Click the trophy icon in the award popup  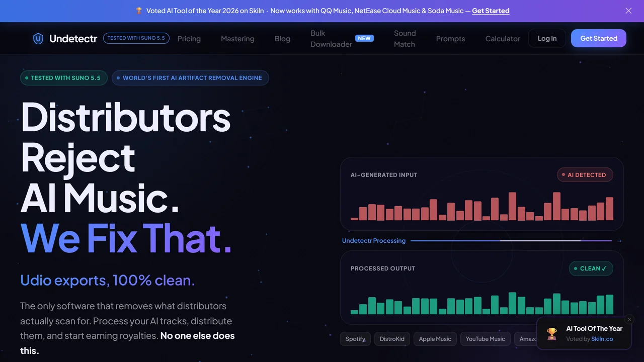click(552, 333)
